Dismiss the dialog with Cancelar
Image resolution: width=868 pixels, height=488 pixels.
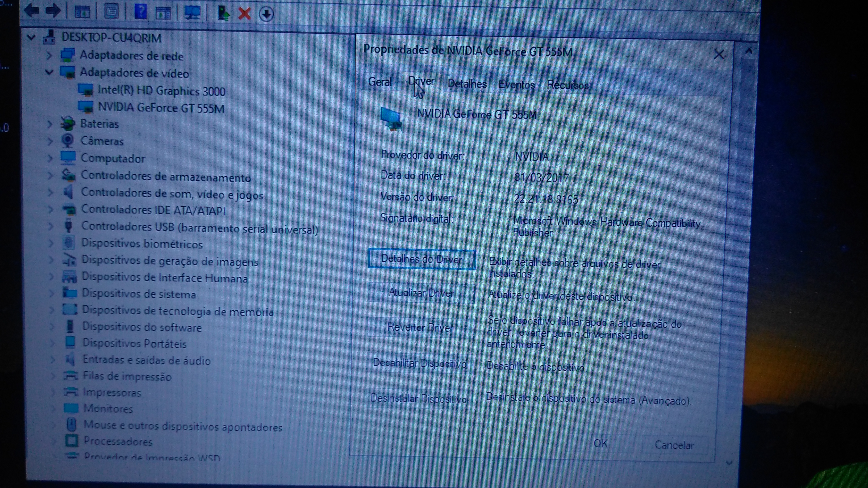pos(674,445)
